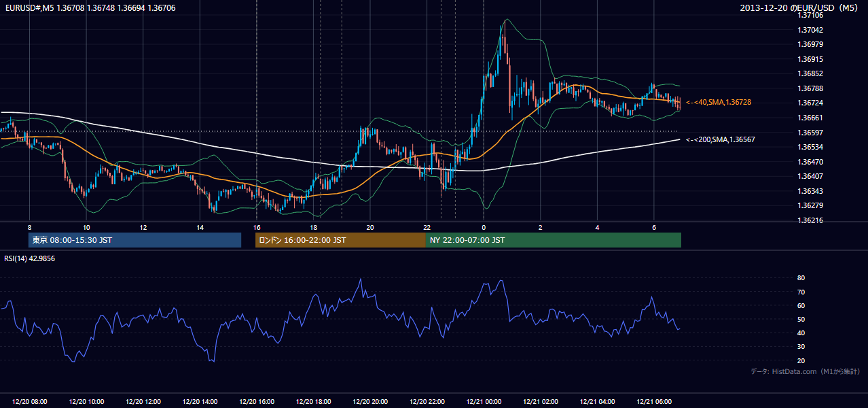Click the 12/20 12:00 time label
This screenshot has height=408, width=868.
coord(143,402)
